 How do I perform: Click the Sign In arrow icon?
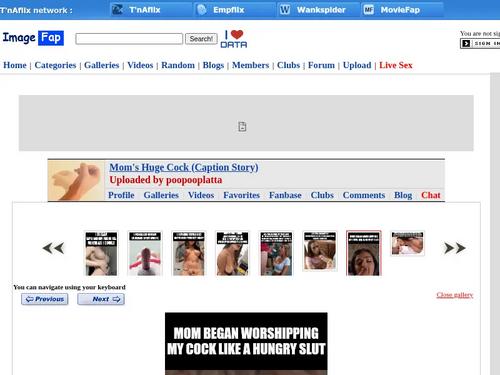(x=466, y=43)
